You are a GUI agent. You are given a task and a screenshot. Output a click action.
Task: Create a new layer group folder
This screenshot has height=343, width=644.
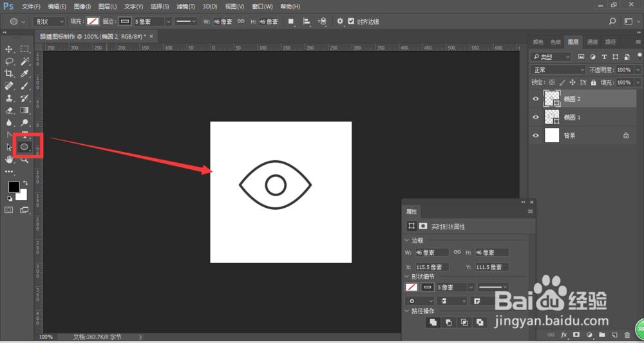pos(602,335)
